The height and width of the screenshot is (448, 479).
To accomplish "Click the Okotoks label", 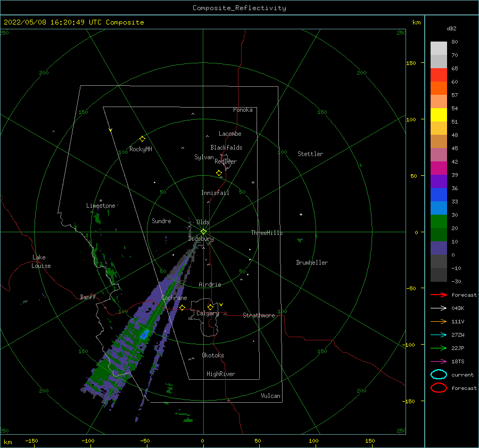I will click(213, 355).
